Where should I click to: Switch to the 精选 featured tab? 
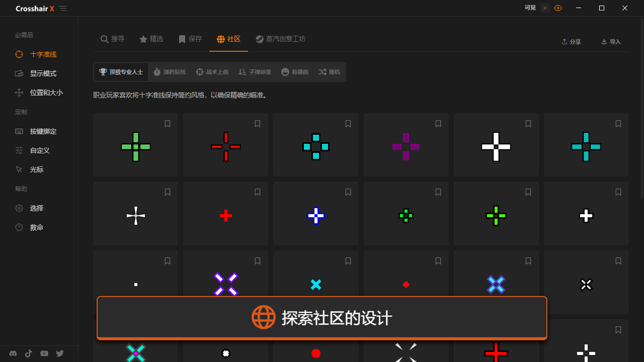(151, 39)
